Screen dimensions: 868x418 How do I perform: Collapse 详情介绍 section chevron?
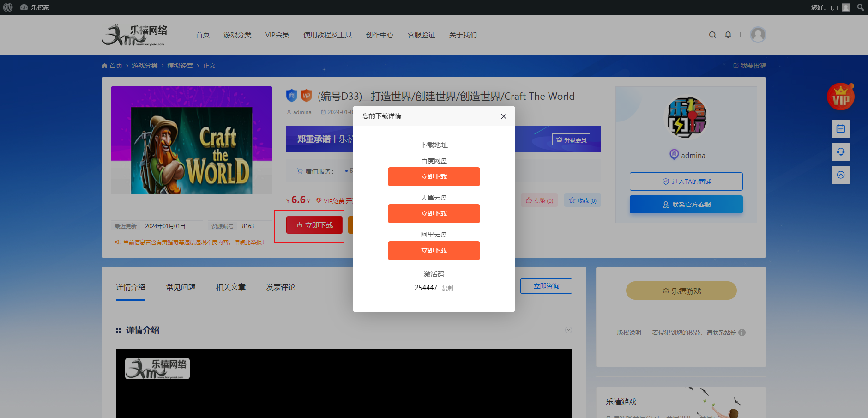pyautogui.click(x=568, y=330)
